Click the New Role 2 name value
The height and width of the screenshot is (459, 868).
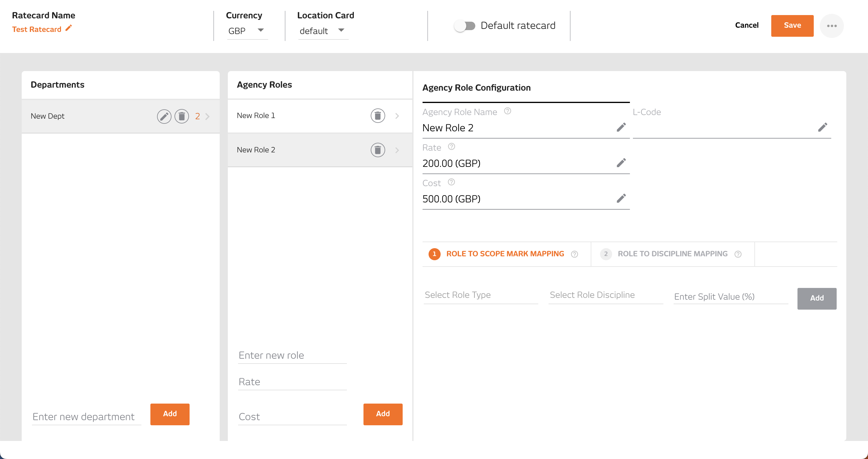point(448,128)
